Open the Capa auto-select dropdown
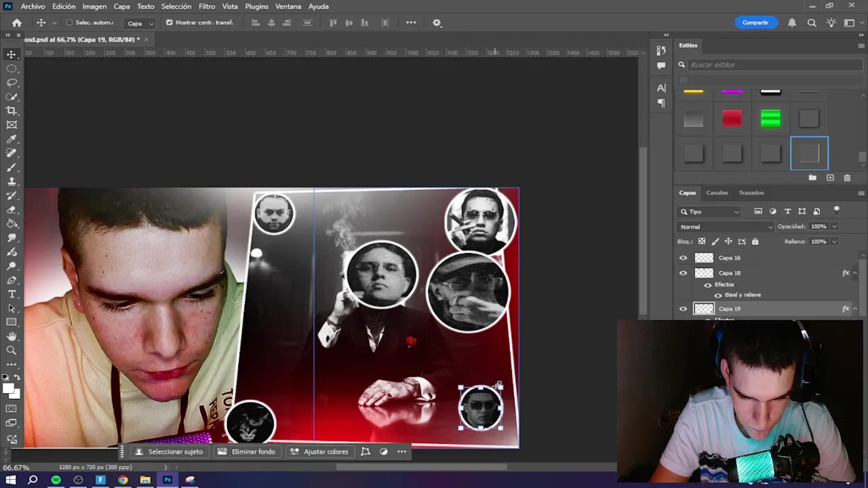Screen dimensions: 868x488 click(x=141, y=23)
